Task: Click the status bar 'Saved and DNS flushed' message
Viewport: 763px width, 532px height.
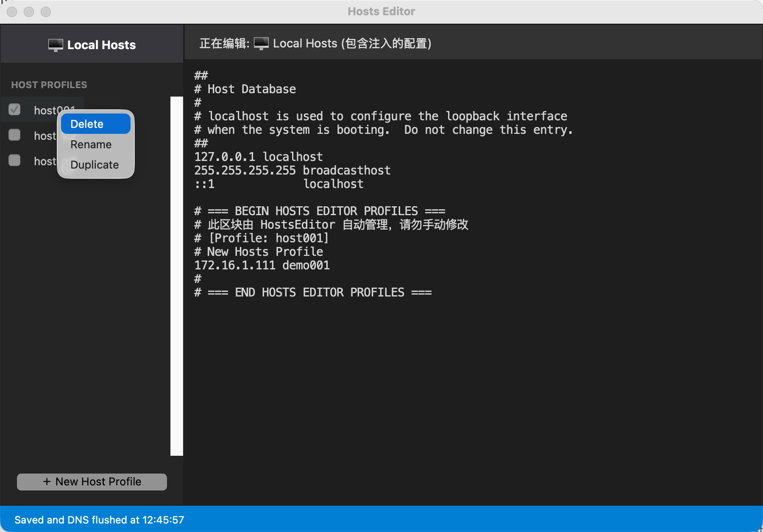Action: tap(99, 520)
